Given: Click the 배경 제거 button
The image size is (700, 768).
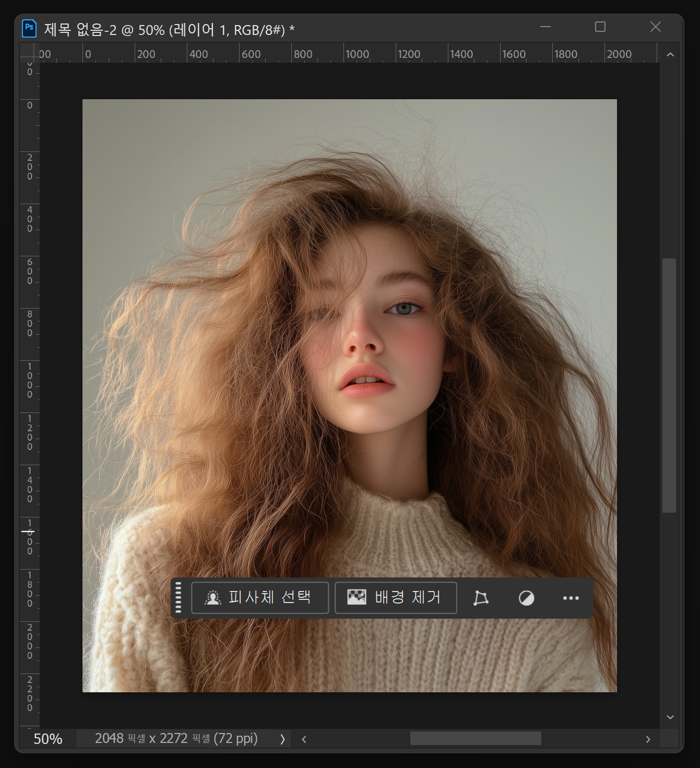Looking at the screenshot, I should click(396, 598).
